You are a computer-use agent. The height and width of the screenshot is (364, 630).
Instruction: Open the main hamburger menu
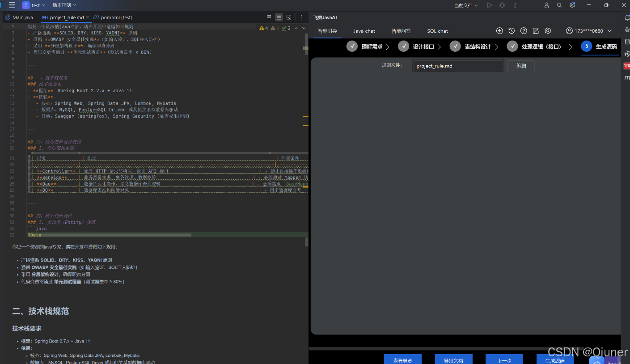(x=12, y=5)
